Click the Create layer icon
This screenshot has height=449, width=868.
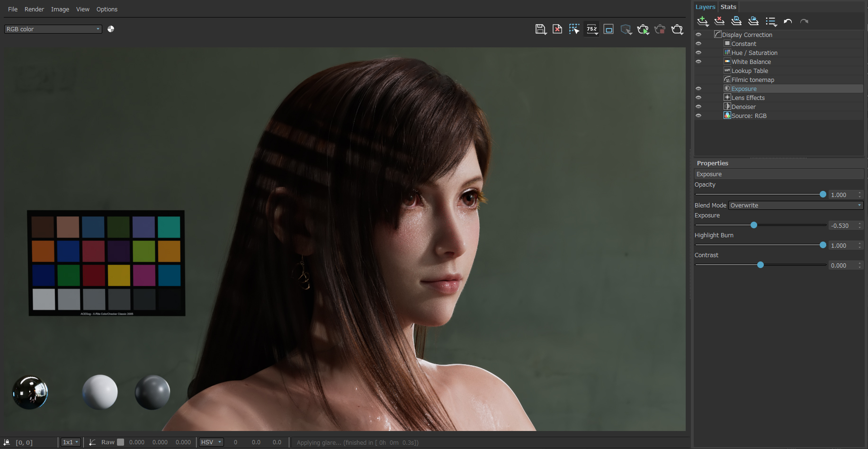[x=703, y=21]
